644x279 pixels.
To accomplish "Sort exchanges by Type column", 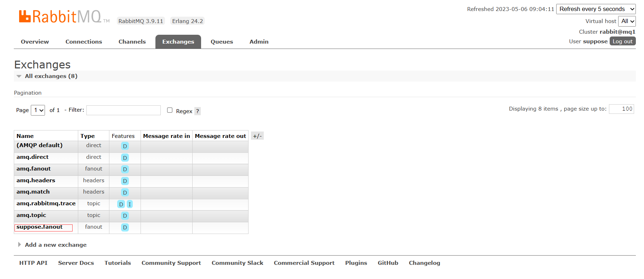I will (x=87, y=136).
